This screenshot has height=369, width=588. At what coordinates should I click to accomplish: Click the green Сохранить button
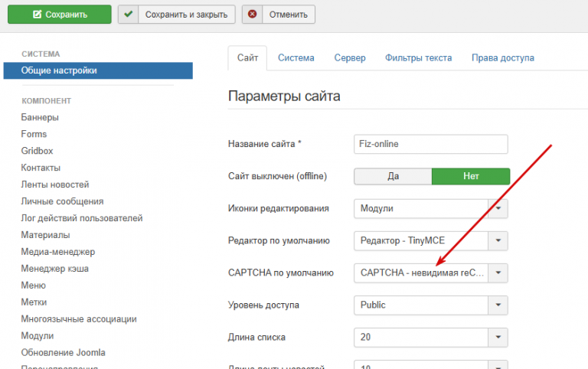pos(59,15)
